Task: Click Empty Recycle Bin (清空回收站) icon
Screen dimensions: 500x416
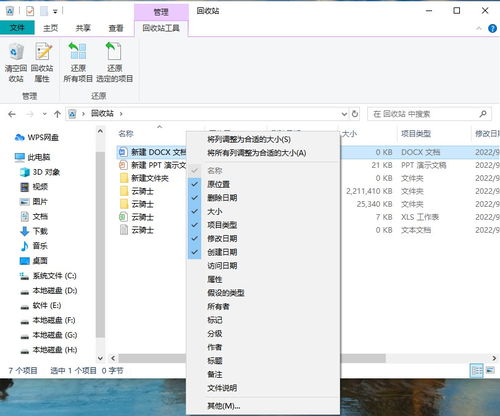Action: pos(16,62)
